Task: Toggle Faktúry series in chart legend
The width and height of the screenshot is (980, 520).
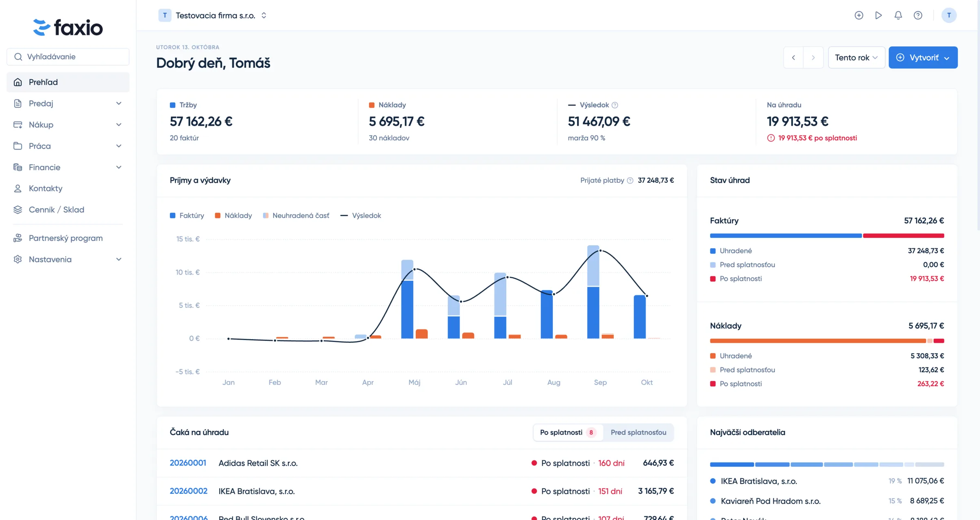Action: pos(187,216)
